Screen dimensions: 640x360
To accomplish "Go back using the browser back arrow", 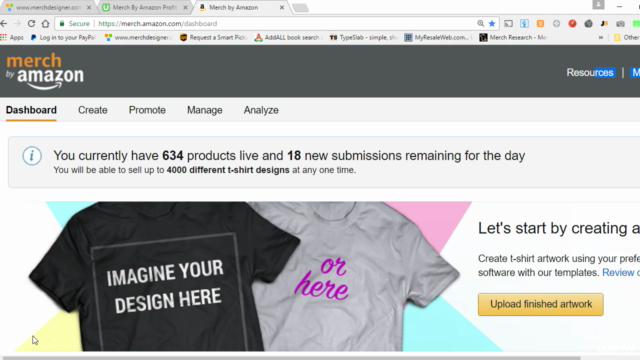I will tap(4, 24).
